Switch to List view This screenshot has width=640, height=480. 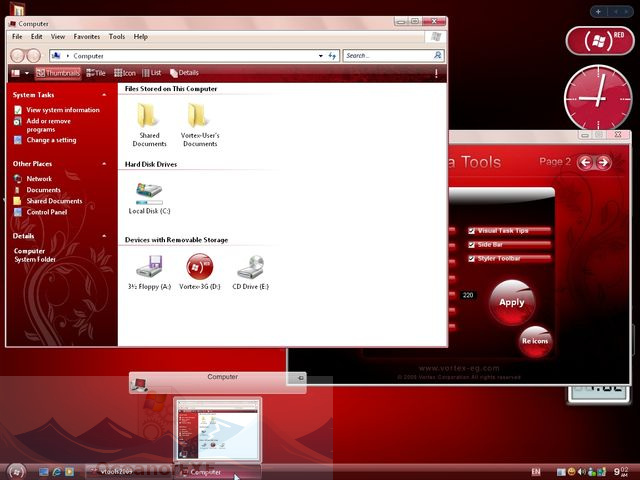coord(152,73)
